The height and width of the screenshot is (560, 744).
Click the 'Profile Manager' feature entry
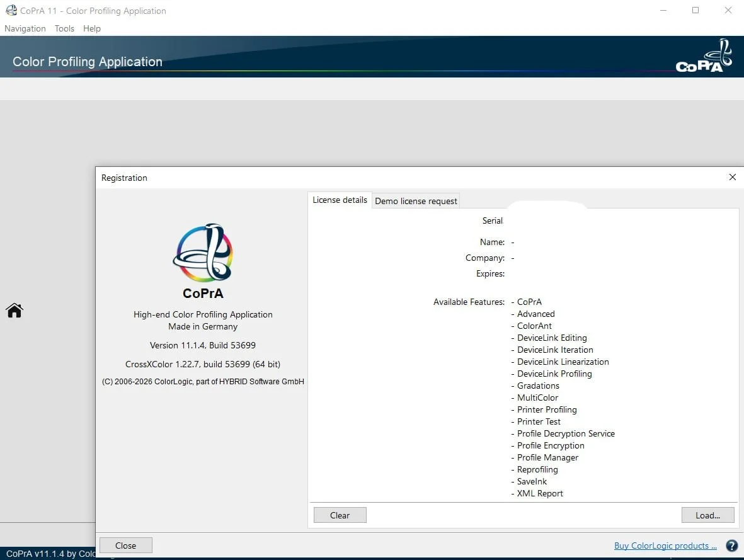pyautogui.click(x=547, y=457)
